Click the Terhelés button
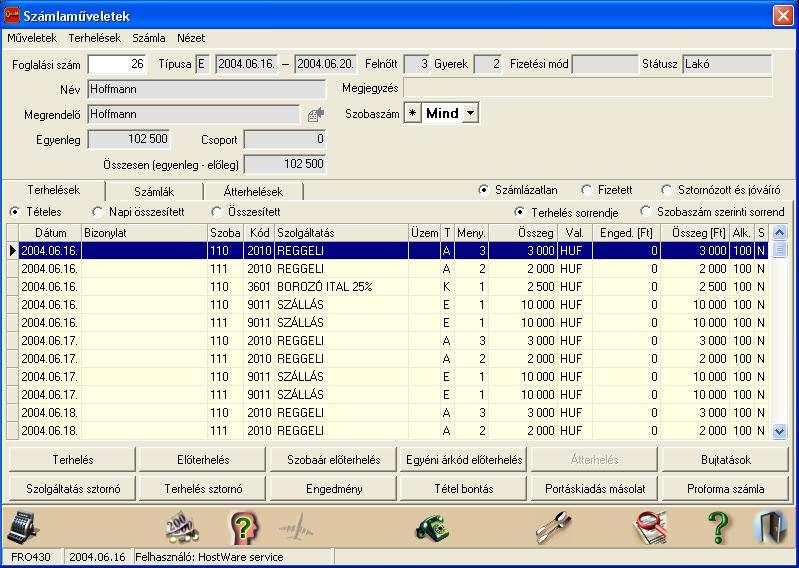This screenshot has width=799, height=568. click(73, 460)
